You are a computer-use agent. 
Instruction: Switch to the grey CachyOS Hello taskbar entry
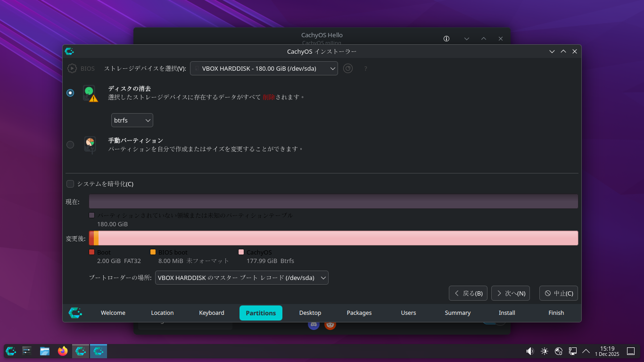81,351
